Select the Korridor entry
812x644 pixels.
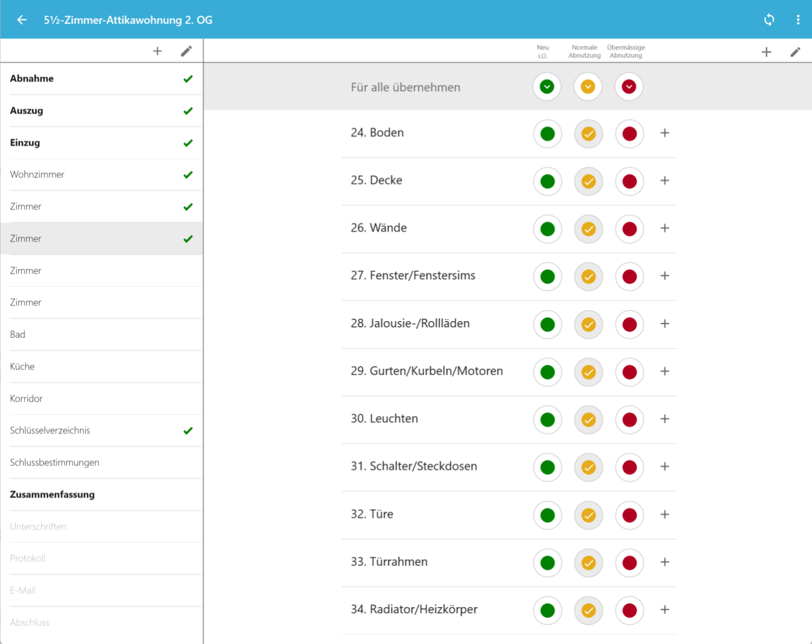[x=102, y=399]
